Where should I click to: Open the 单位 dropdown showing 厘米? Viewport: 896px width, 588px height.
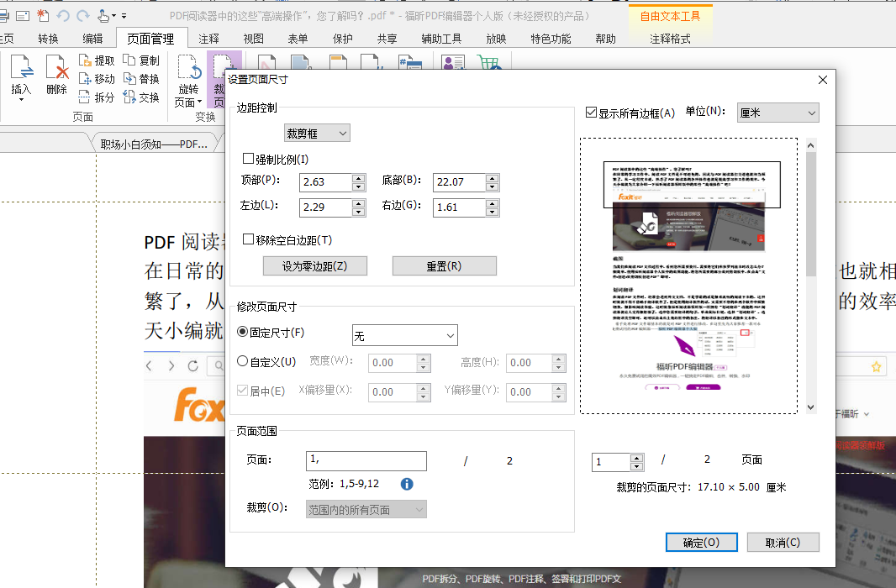pyautogui.click(x=777, y=113)
